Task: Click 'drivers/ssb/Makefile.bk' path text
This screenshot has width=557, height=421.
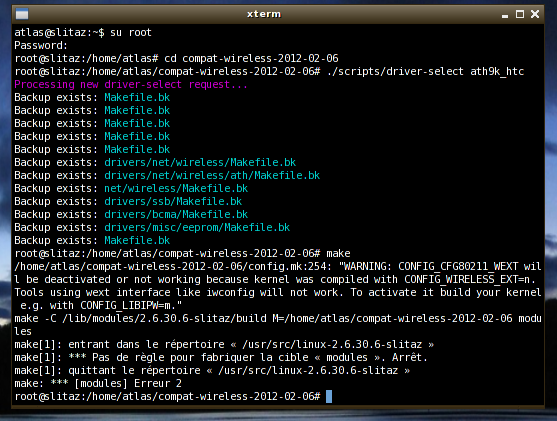Action: coord(173,201)
